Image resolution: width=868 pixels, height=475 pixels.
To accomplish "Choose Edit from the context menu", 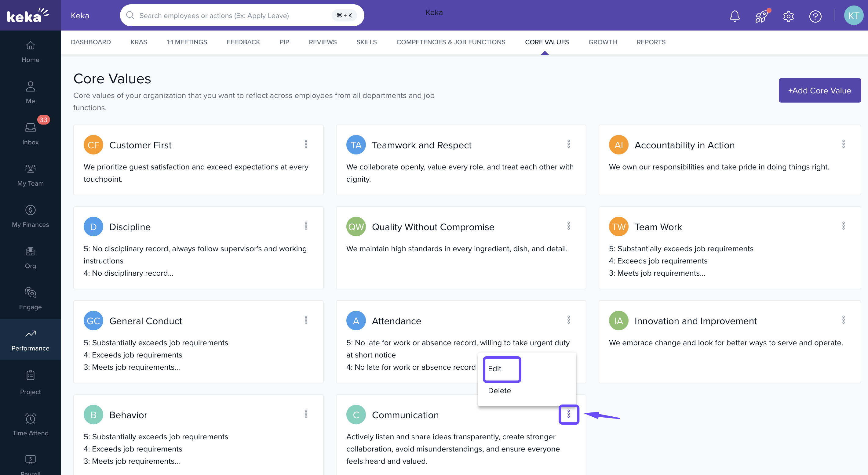I will (501, 369).
